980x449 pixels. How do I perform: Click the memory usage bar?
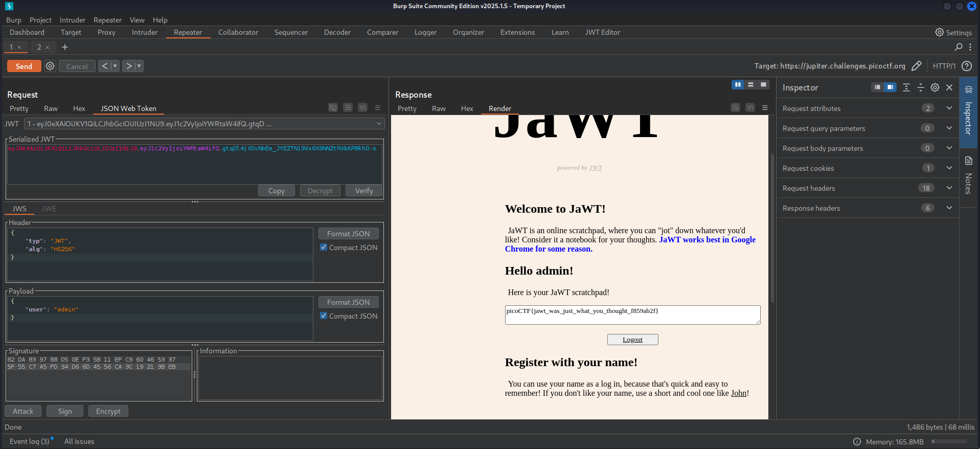[x=949, y=442]
